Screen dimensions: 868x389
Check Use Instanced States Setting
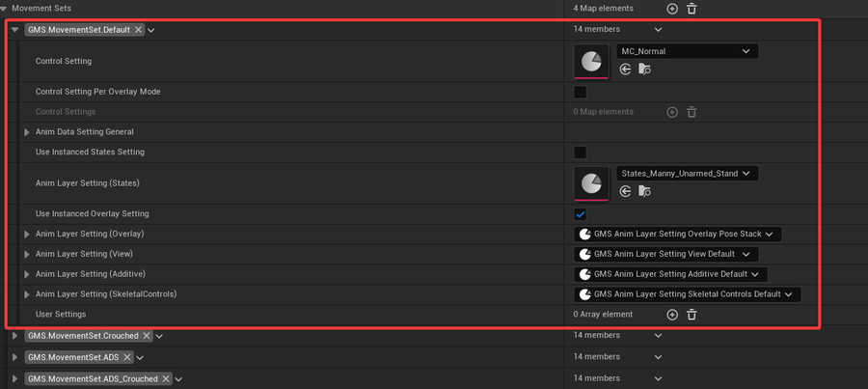[581, 153]
